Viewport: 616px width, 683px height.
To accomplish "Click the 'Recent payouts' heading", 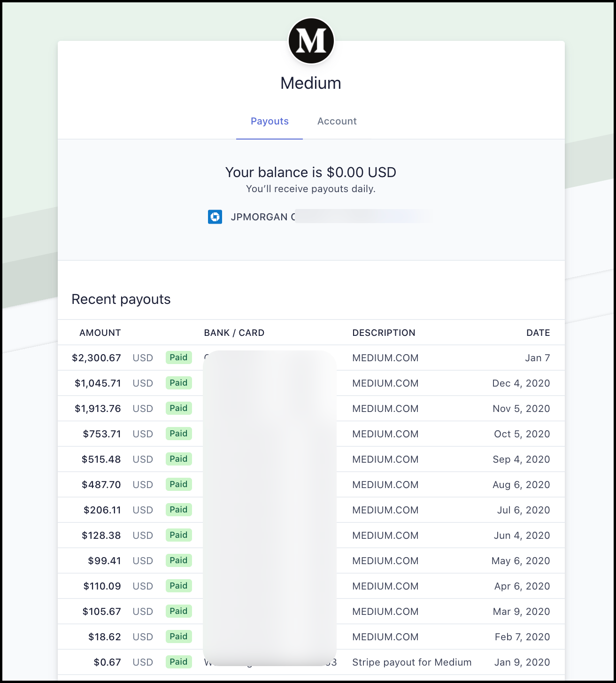I will (121, 299).
